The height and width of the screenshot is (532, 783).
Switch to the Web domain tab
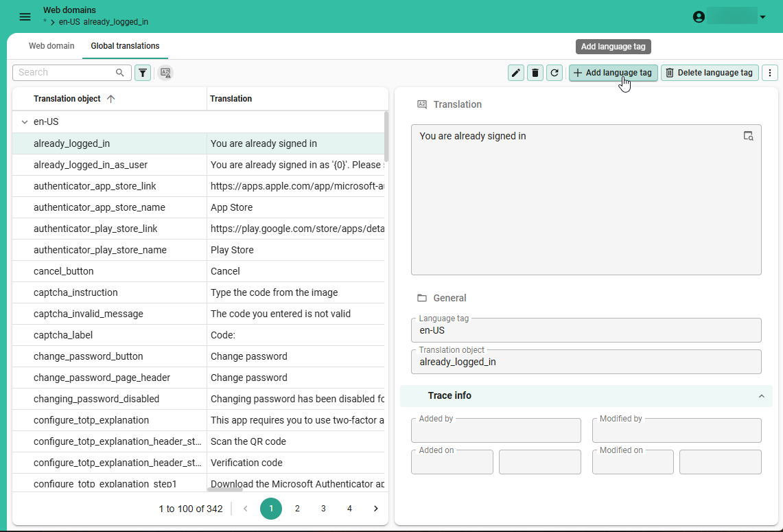(51, 46)
